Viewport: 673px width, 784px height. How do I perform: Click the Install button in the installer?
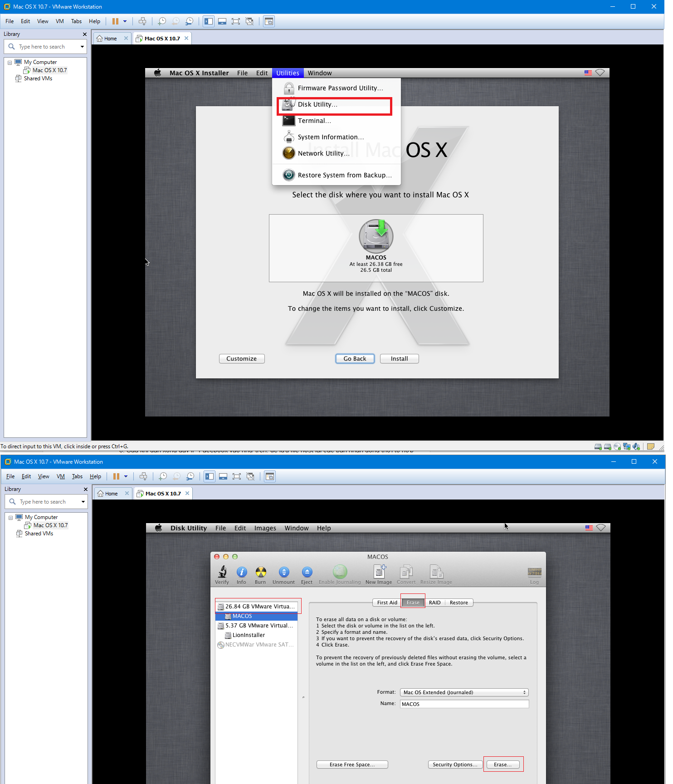(x=400, y=359)
